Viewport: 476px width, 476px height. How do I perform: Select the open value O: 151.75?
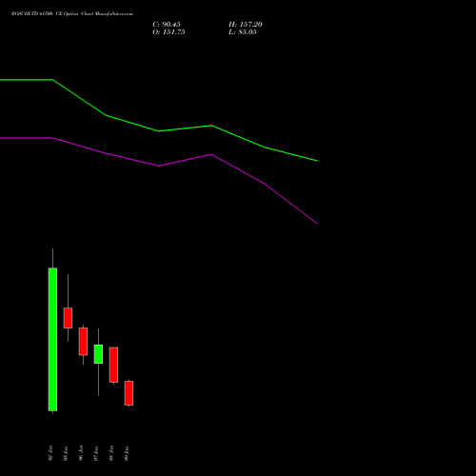169,32
